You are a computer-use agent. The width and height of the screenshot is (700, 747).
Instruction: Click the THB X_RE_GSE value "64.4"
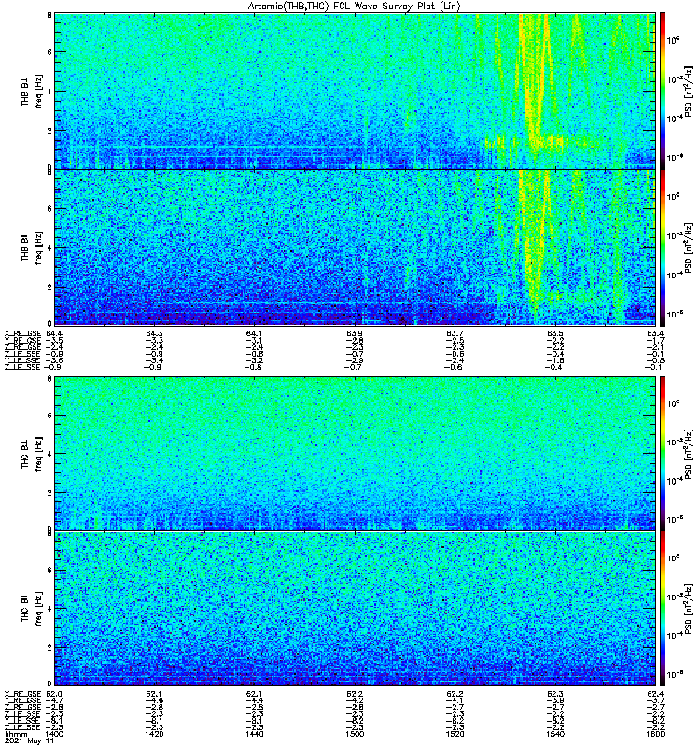[x=54, y=333]
